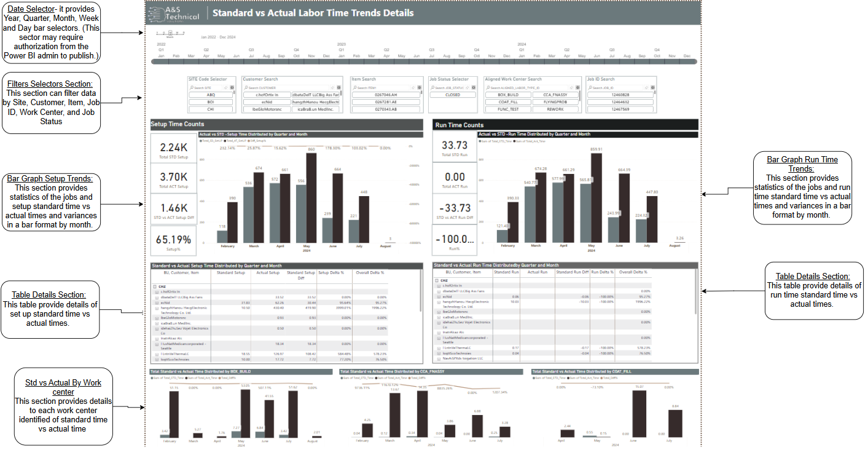The width and height of the screenshot is (868, 450).
Task: Expand NavAiSPXds toigation LLC row in run table
Action: [439, 358]
